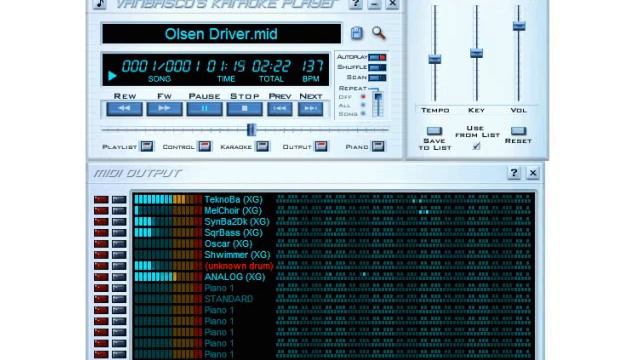Solo the TeknoBa (XG) channel with blue button
This screenshot has height=360, width=640.
tap(119, 200)
